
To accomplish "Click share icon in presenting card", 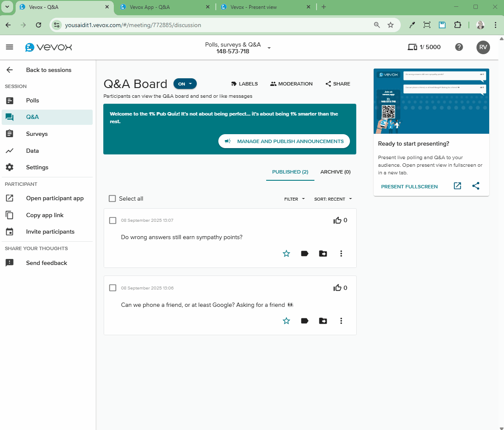I will pyautogui.click(x=476, y=186).
